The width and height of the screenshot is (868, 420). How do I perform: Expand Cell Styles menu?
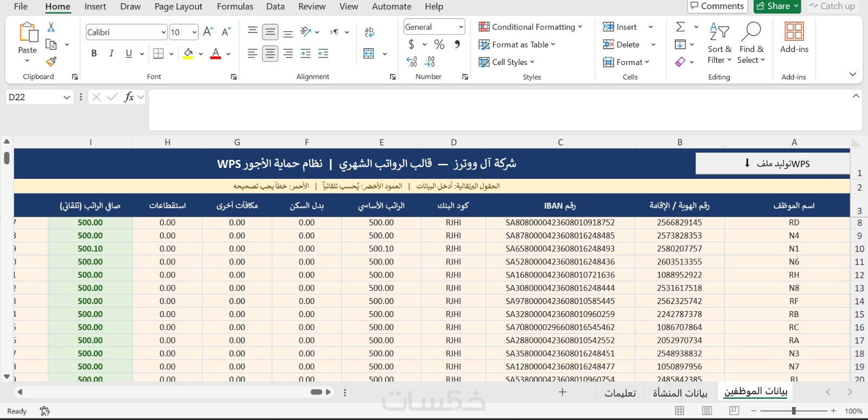click(x=507, y=62)
